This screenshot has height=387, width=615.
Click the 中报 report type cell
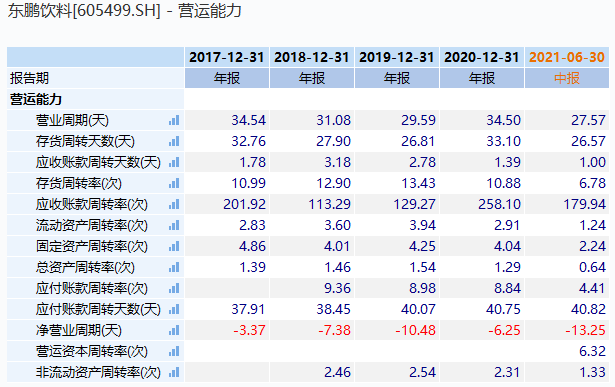(567, 78)
